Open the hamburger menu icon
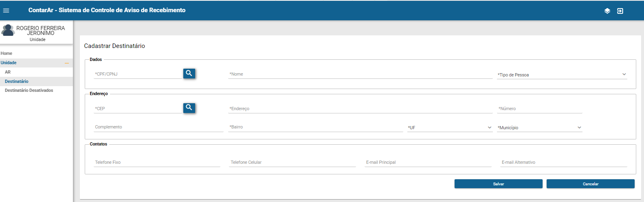Image resolution: width=644 pixels, height=202 pixels. click(x=6, y=11)
